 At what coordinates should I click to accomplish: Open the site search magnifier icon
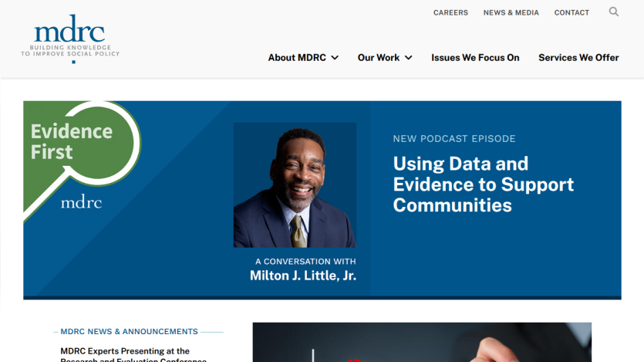coord(614,12)
